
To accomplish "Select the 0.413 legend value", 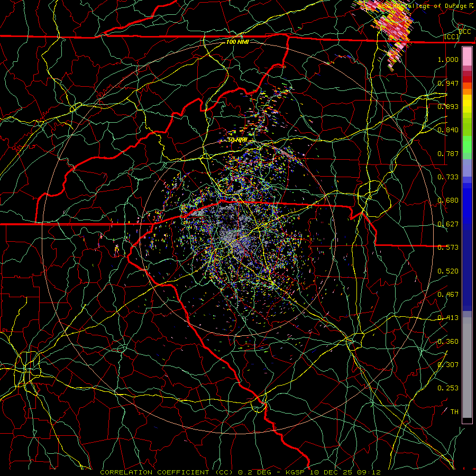I will 448,318.
